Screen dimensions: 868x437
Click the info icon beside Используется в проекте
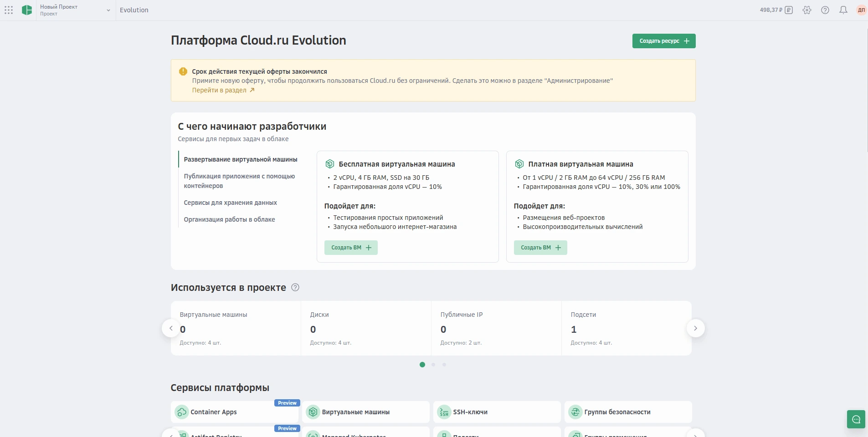point(295,287)
